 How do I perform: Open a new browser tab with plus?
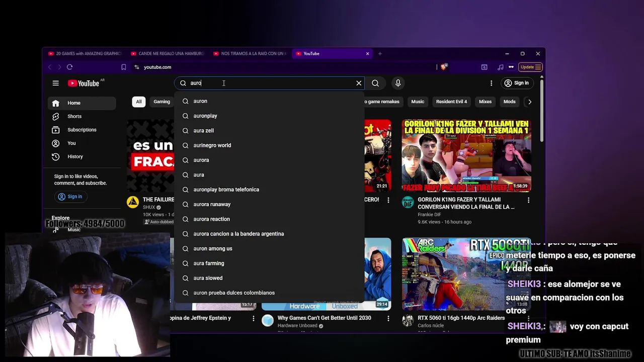point(380,53)
